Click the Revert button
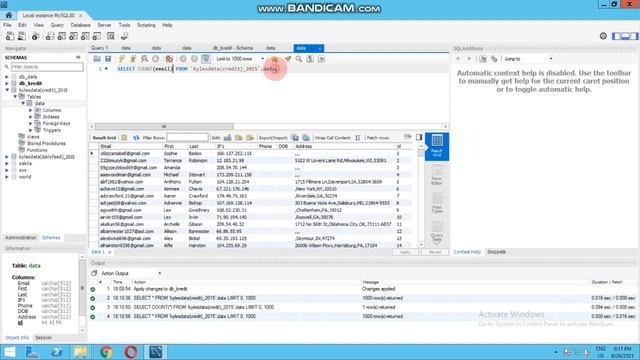This screenshot has height=360, width=640. point(435,252)
